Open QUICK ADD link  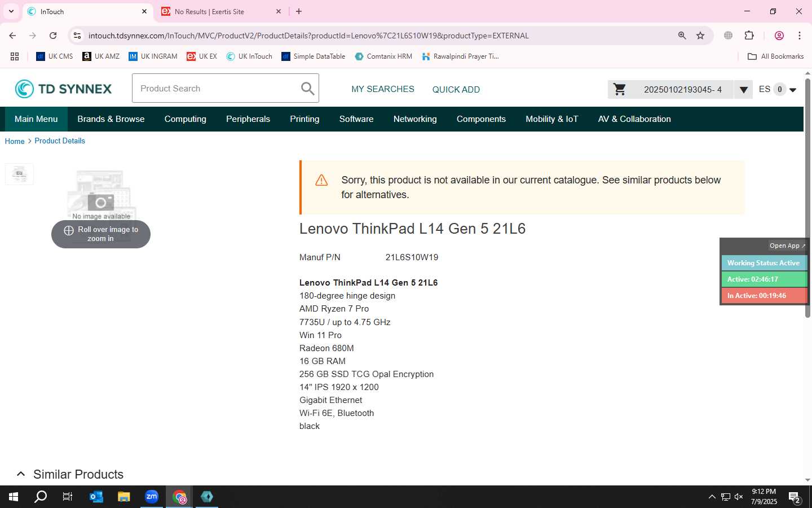[456, 89]
